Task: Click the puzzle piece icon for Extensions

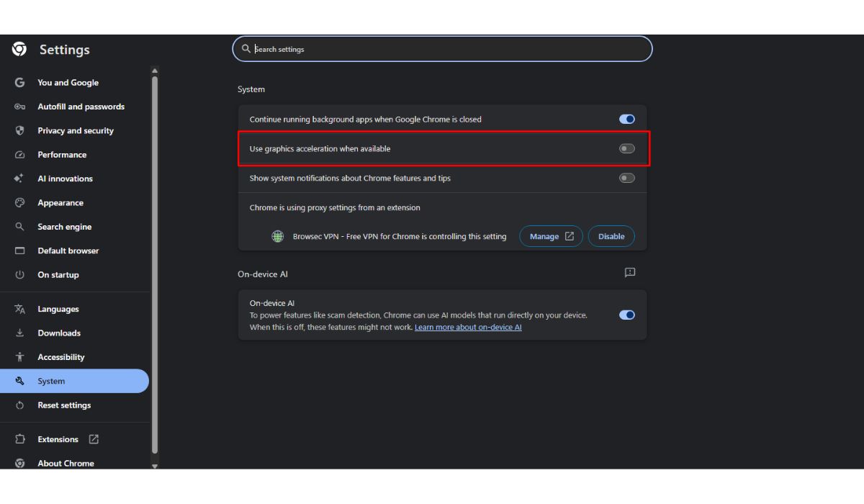Action: click(x=19, y=439)
